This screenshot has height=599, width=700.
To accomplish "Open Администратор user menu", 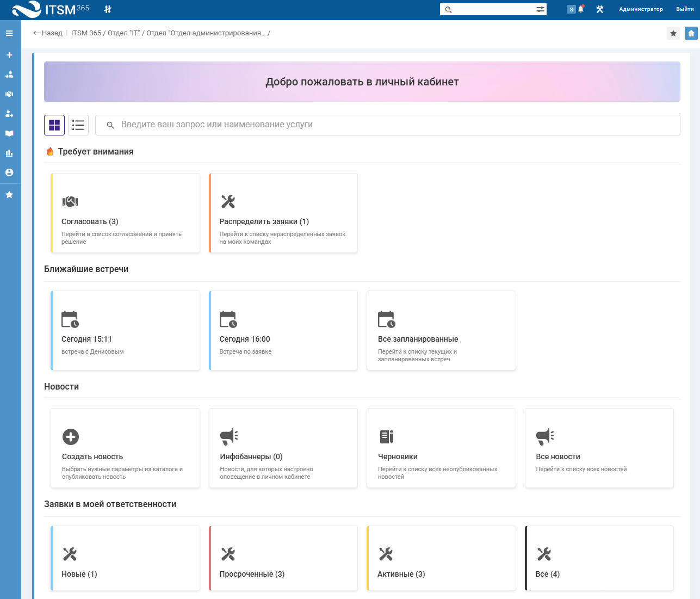I will point(641,9).
